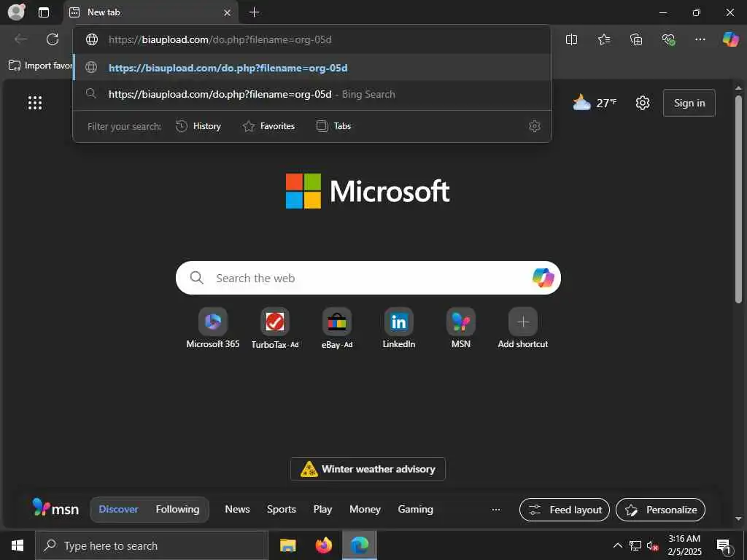This screenshot has width=747, height=560.
Task: Open the Sports category
Action: [281, 510]
